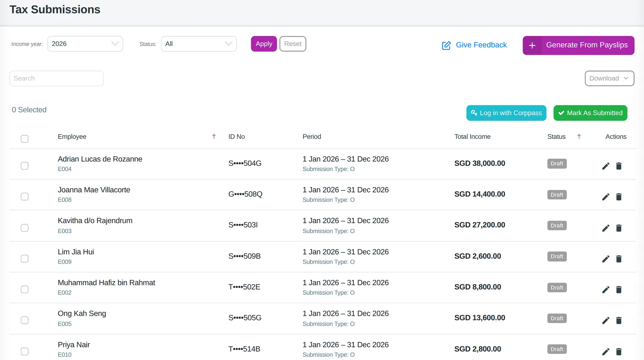This screenshot has width=644, height=360.
Task: Delete Lim Jia Hui's submission
Action: click(619, 259)
